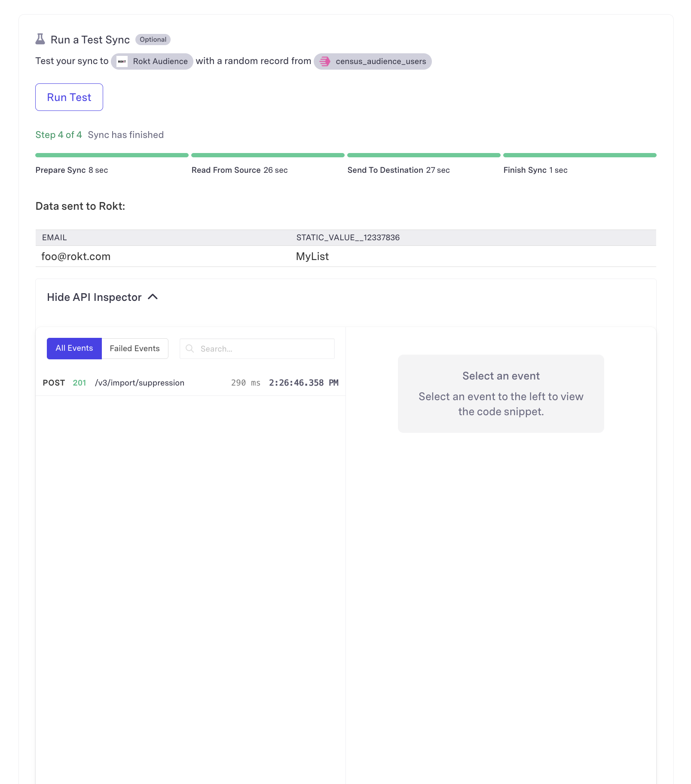
Task: Click the Optional badge next to title
Action: pos(153,40)
